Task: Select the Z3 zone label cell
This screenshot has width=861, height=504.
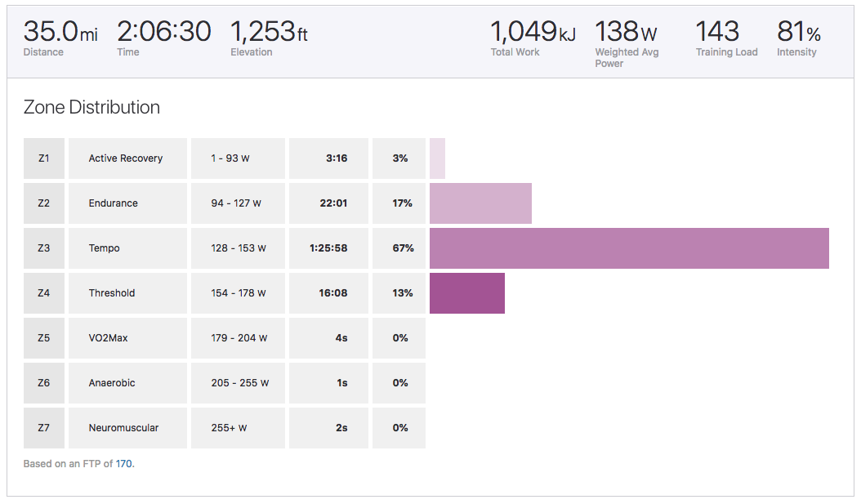Action: 44,248
